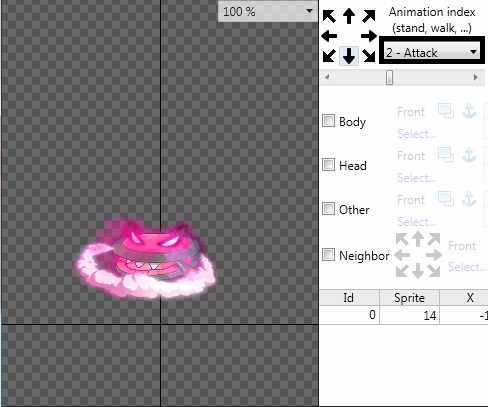488x407 pixels.
Task: Select the down-left diagonal direction arrow
Action: (329, 55)
